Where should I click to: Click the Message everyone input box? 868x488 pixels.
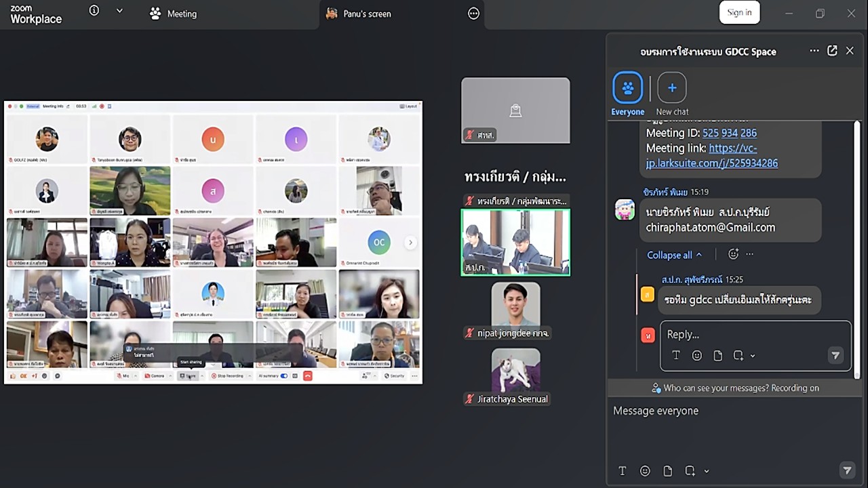[732, 411]
